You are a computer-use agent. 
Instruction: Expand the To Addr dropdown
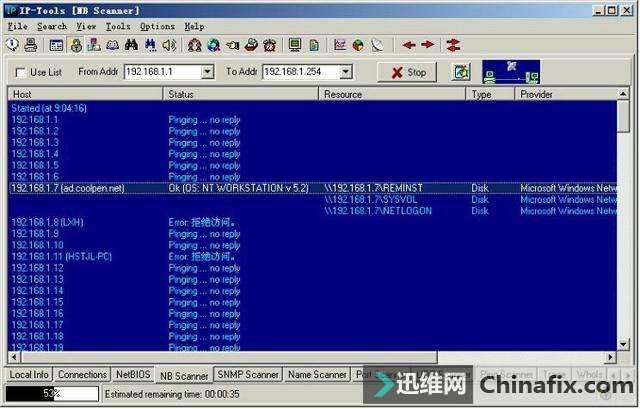345,72
